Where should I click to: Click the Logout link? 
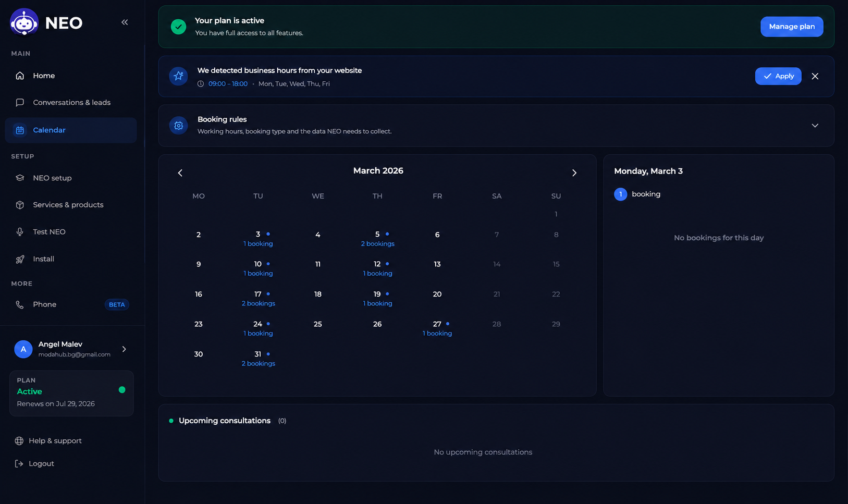(x=34, y=464)
